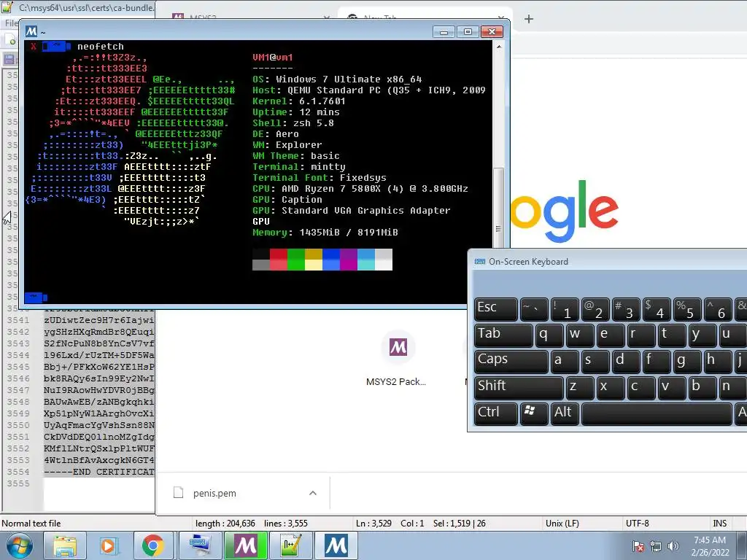
Task: Open Unix (LF) line ending selector in Notepad++
Action: coord(562,524)
